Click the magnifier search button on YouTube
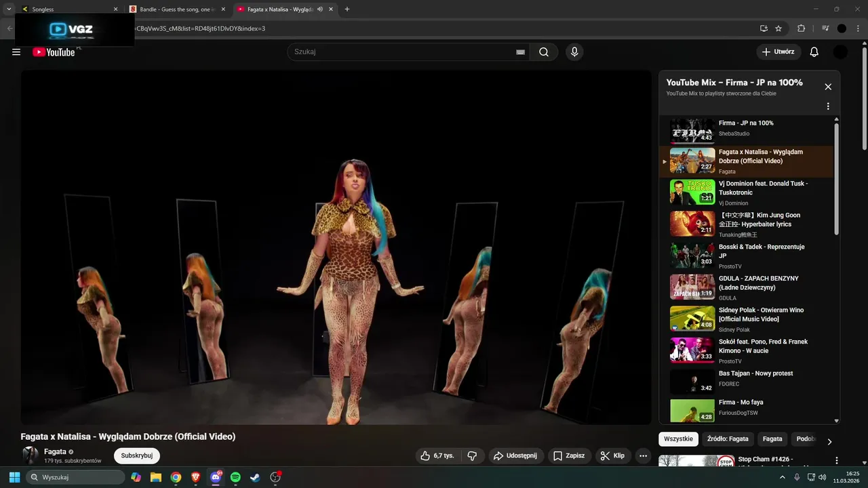Screen dimensions: 868x488 click(544, 52)
